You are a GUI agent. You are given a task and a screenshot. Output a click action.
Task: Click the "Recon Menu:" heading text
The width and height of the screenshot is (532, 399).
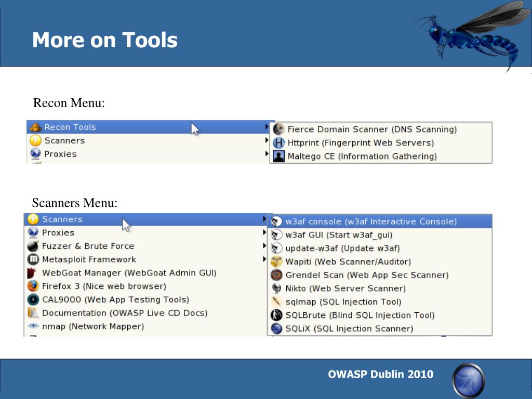[69, 103]
